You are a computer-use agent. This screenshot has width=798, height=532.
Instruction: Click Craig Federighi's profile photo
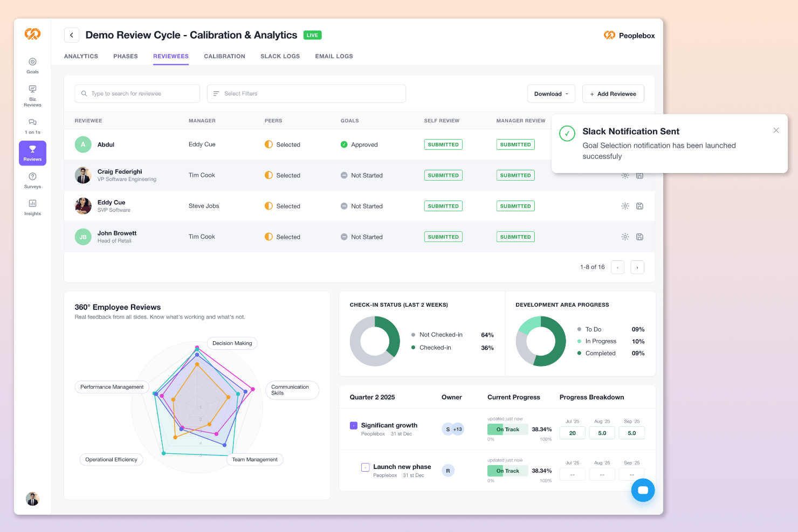[x=83, y=175]
